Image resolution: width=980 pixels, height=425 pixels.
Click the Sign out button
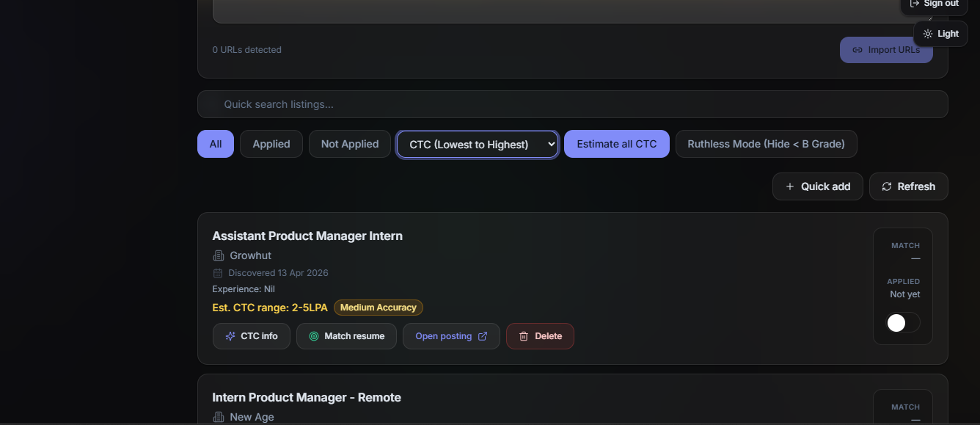[x=934, y=4]
